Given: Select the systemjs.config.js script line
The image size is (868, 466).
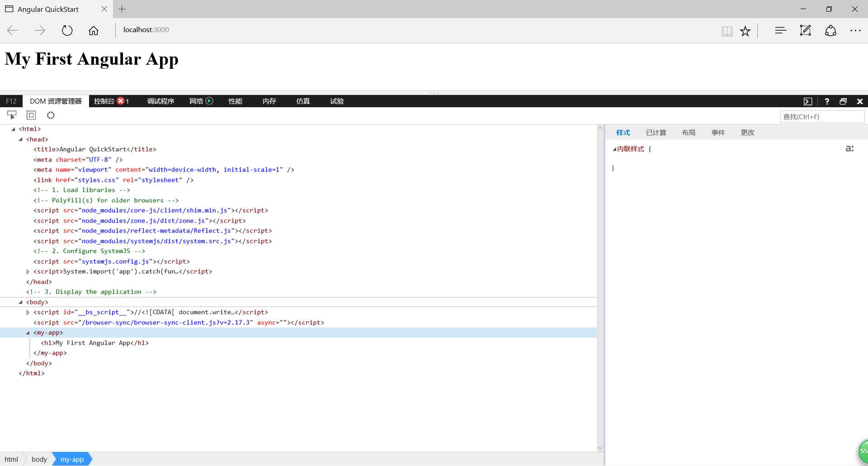Looking at the screenshot, I should tap(111, 262).
